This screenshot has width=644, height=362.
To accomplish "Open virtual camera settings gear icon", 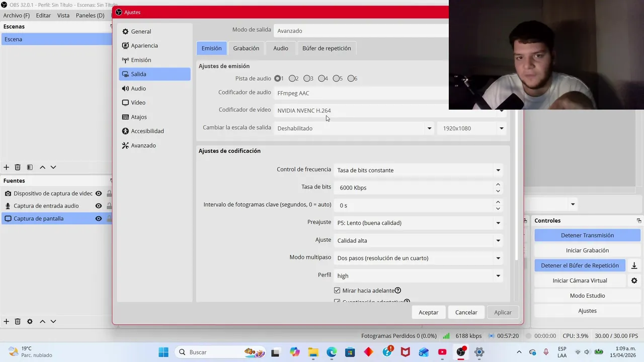I will point(634,281).
